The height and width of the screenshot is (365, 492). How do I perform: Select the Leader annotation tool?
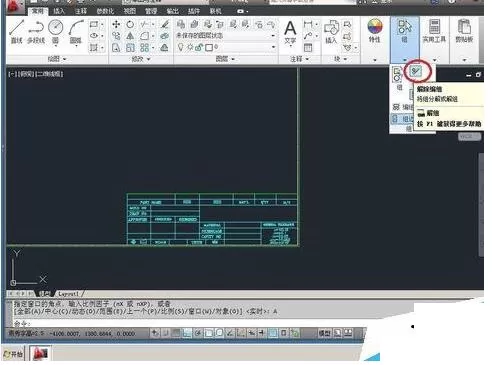pos(308,36)
